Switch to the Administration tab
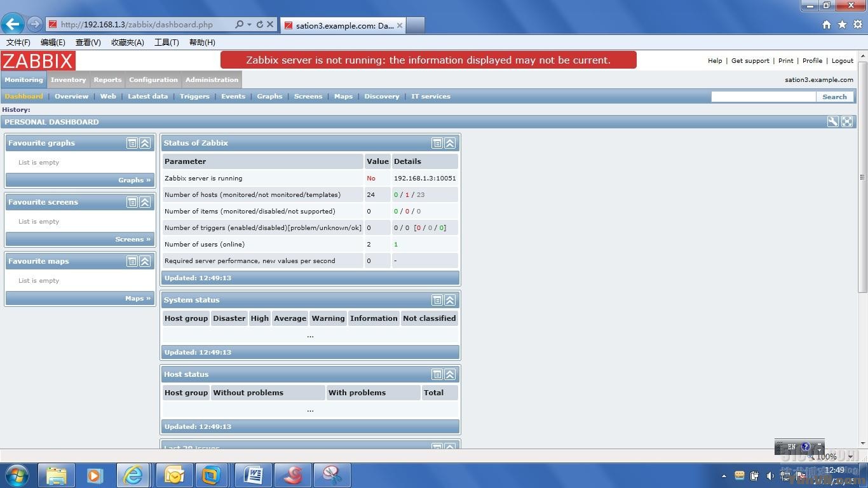Screen dimensions: 868x488 click(212, 79)
